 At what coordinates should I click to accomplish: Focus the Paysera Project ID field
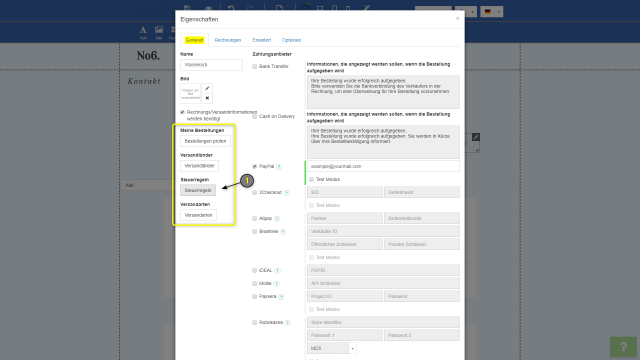(344, 296)
